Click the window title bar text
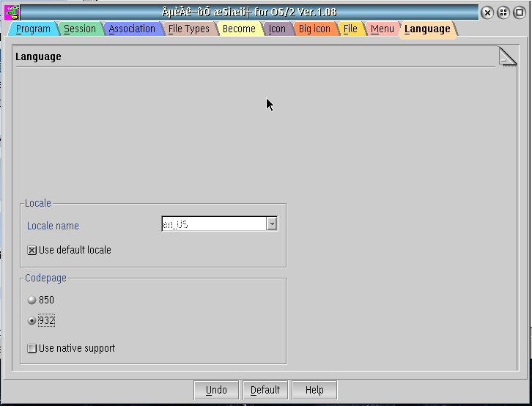Image resolution: width=532 pixels, height=406 pixels. click(x=249, y=12)
